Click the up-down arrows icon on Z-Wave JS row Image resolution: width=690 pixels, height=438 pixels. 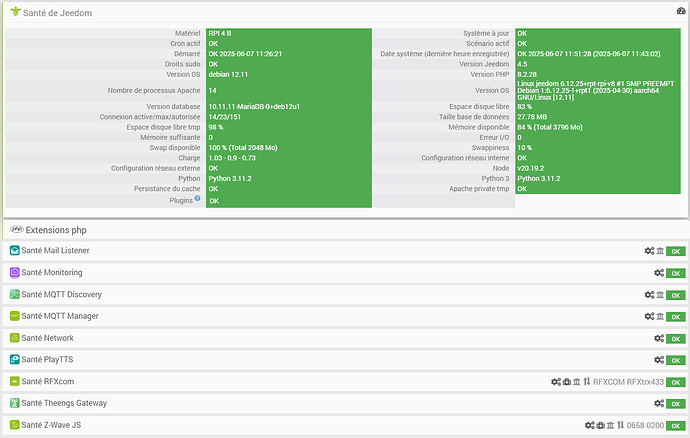pyautogui.click(x=620, y=425)
